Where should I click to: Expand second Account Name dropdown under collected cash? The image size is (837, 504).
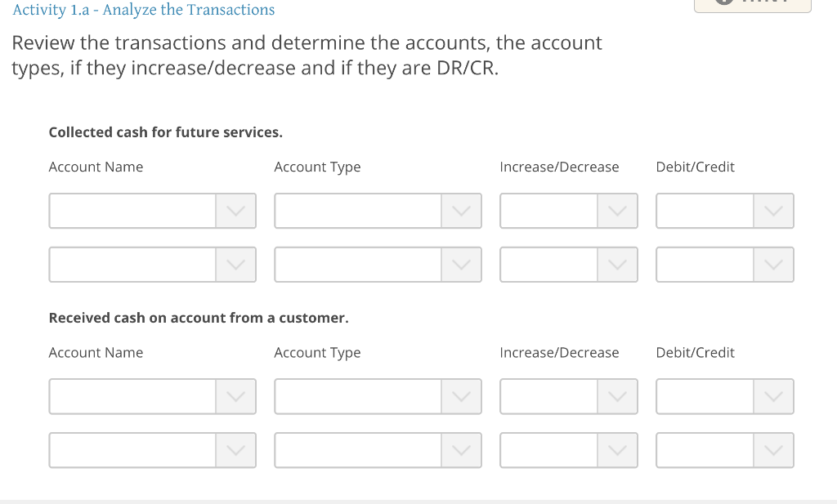click(x=236, y=265)
